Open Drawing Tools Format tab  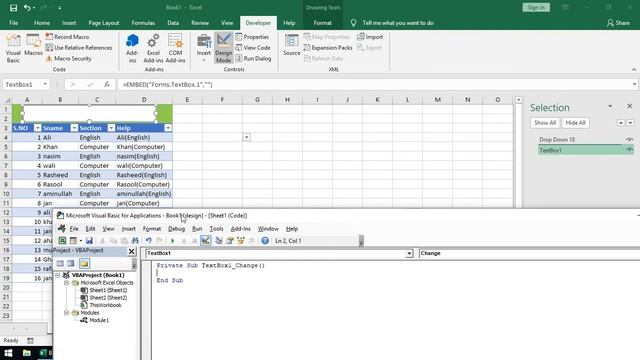(322, 23)
